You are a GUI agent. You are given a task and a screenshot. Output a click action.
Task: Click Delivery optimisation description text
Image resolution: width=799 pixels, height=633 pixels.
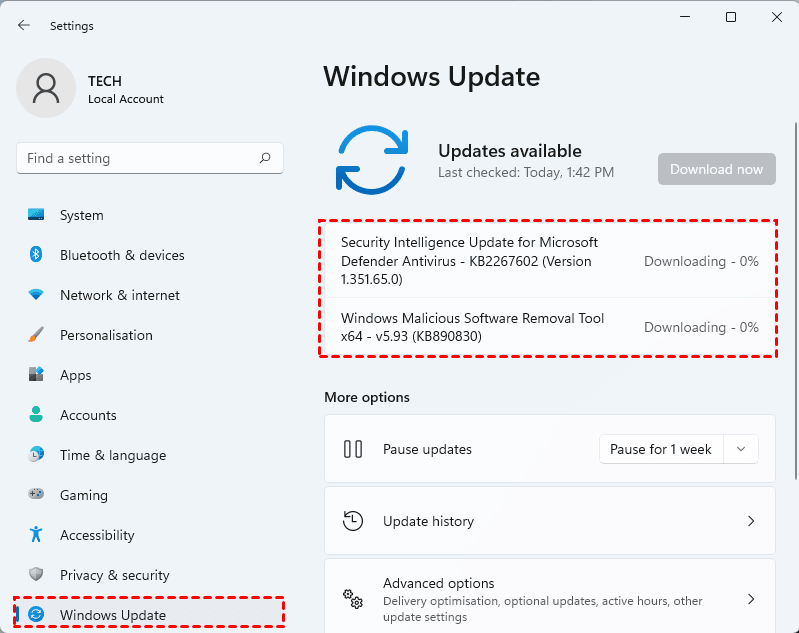tap(543, 609)
